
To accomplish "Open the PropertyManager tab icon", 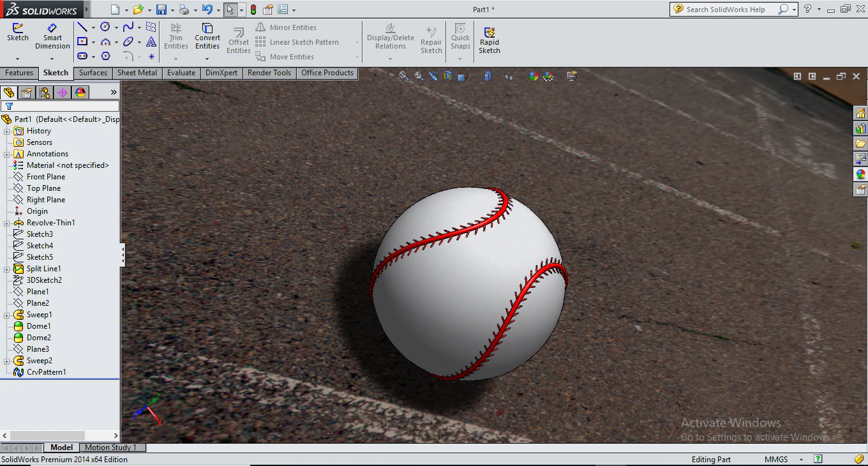I will point(26,93).
